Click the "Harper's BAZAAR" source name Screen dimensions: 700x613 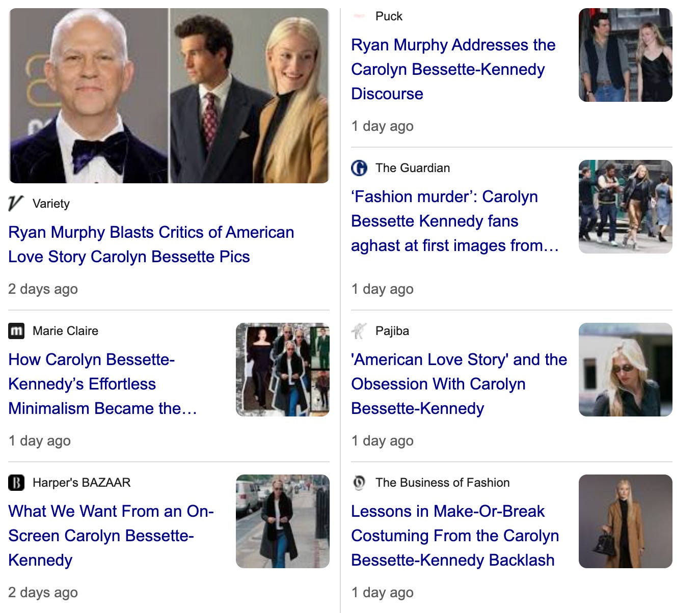click(x=82, y=483)
